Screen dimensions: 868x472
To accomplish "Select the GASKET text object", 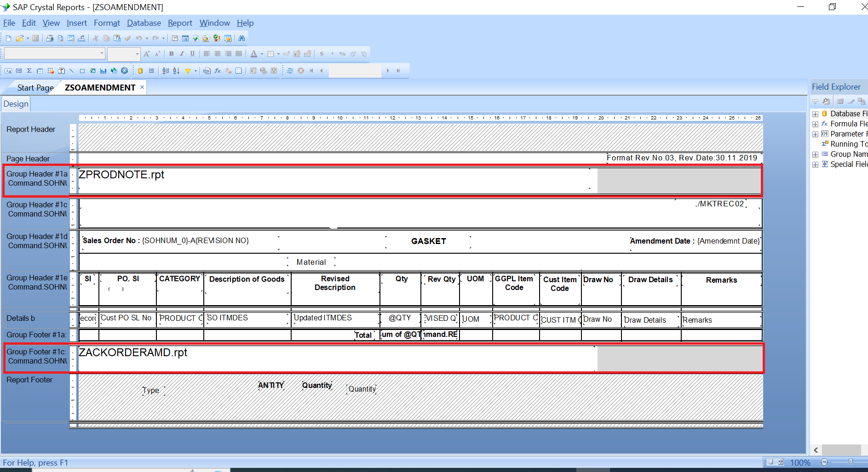I will tap(428, 241).
